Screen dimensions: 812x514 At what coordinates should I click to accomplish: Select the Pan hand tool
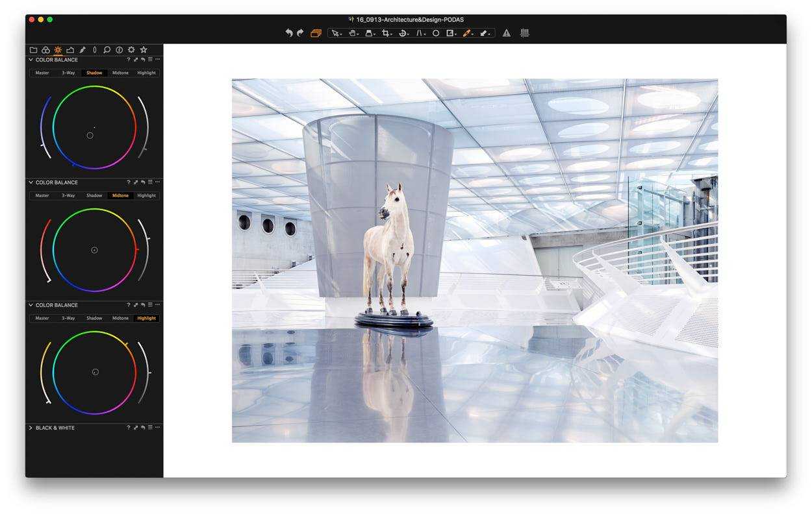click(353, 33)
